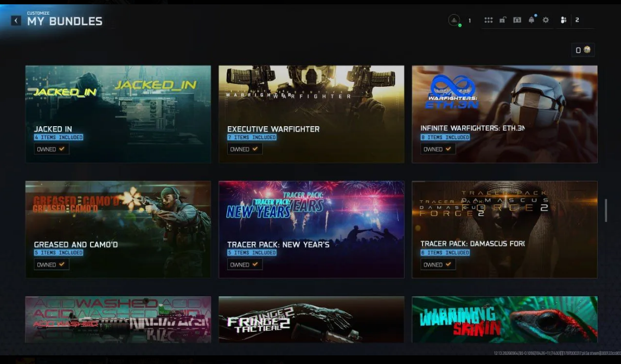Open the social friends icon
The height and width of the screenshot is (364, 621).
pos(563,20)
